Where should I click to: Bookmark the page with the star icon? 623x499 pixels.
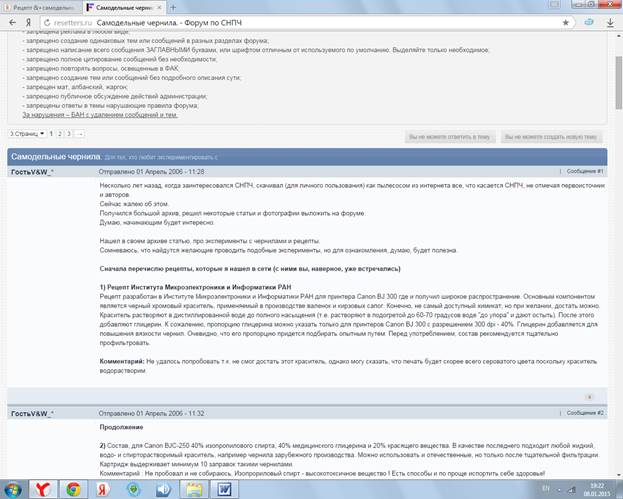(566, 23)
